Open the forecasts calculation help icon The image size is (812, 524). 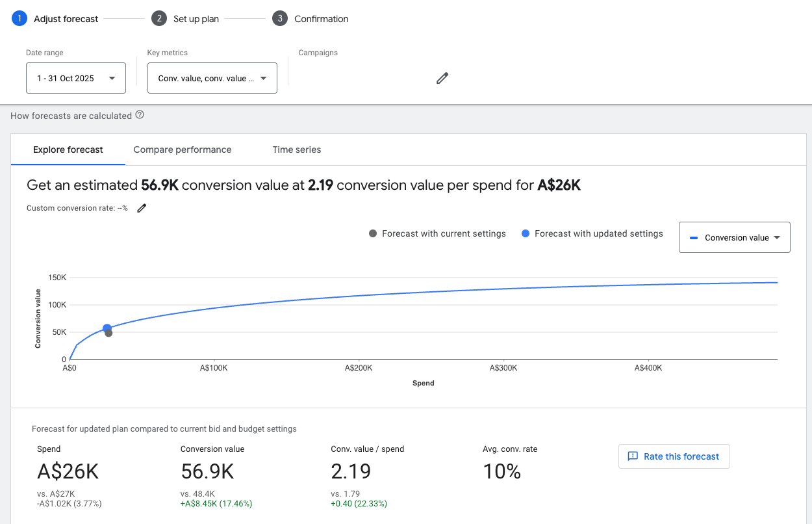[x=140, y=115]
